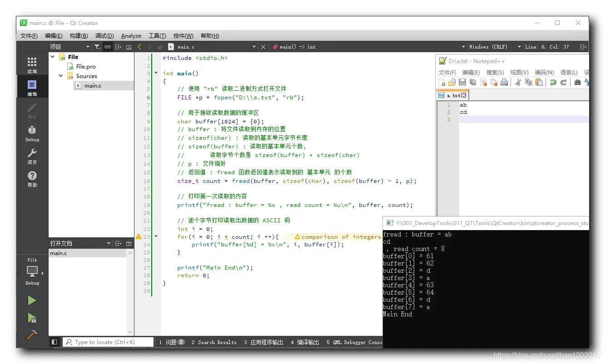Filter the project tree
This screenshot has width=605, height=364.
click(x=97, y=47)
